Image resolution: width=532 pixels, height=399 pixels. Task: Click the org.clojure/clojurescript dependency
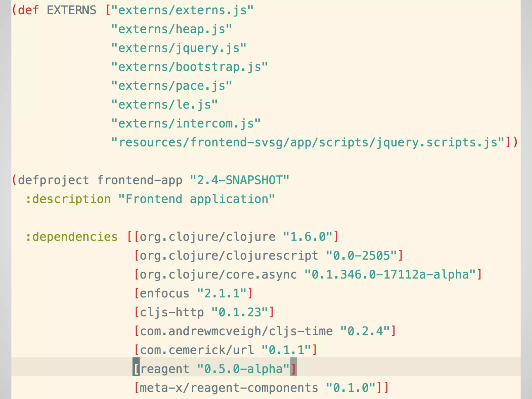coord(229,256)
